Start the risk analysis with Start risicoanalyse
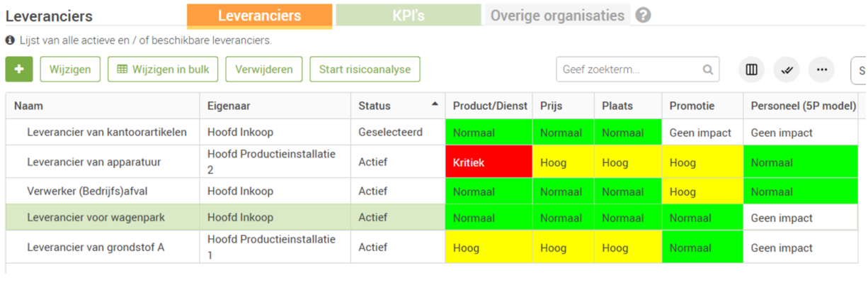Viewport: 868px width, 295px height. coord(365,69)
